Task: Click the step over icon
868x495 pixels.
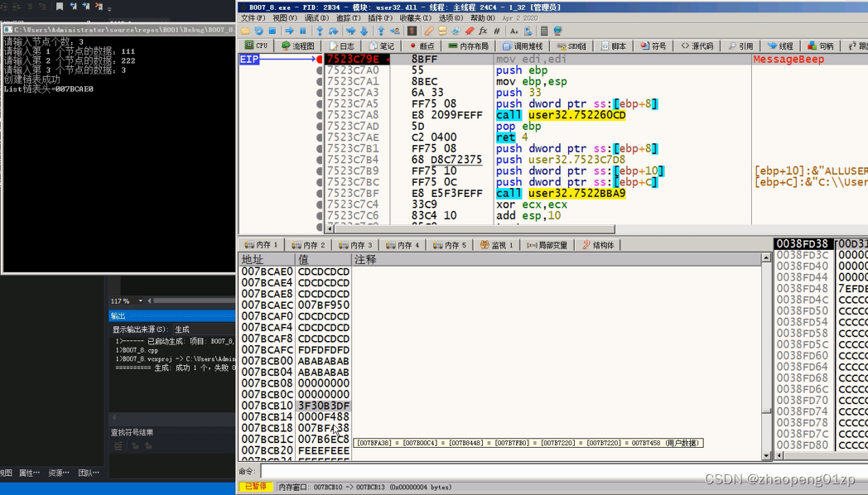Action: (333, 31)
